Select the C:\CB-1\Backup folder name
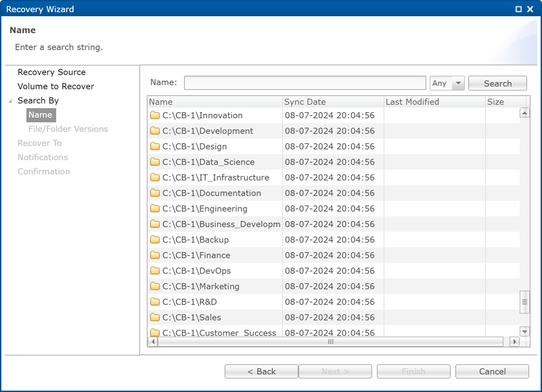Screen dimensions: 542x392 pos(196,240)
